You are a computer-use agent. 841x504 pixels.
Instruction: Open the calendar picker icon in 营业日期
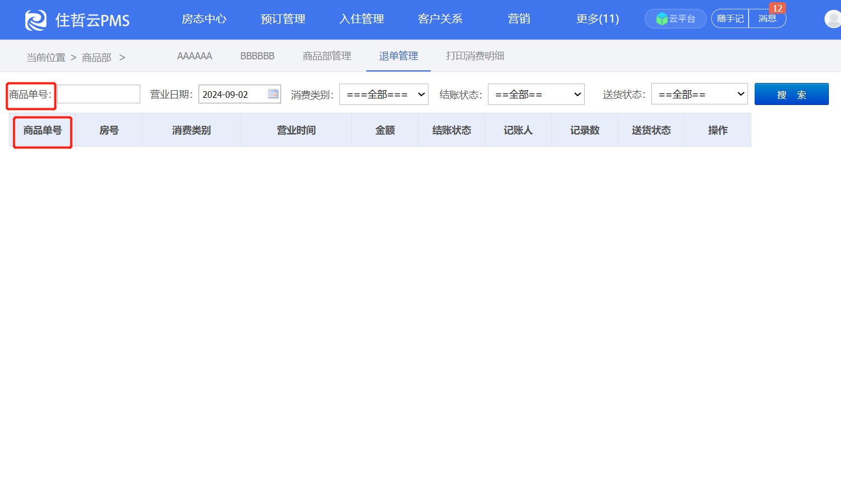[x=273, y=94]
